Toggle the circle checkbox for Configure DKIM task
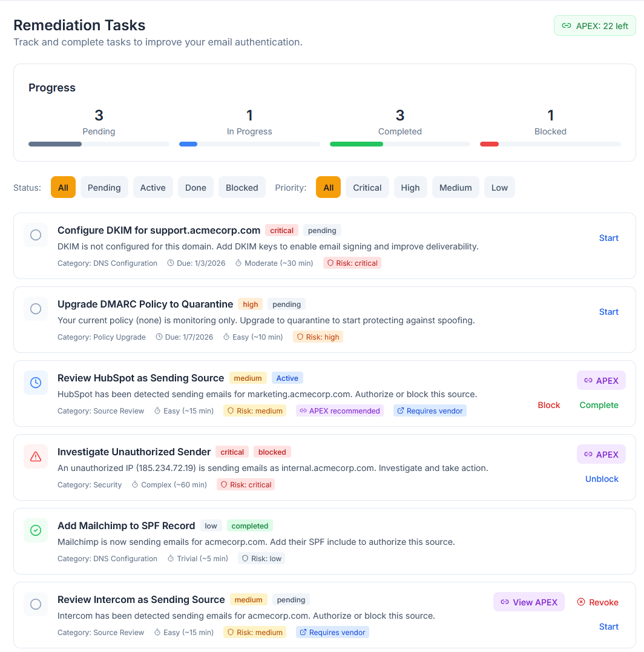Image resolution: width=644 pixels, height=652 pixels. click(36, 235)
